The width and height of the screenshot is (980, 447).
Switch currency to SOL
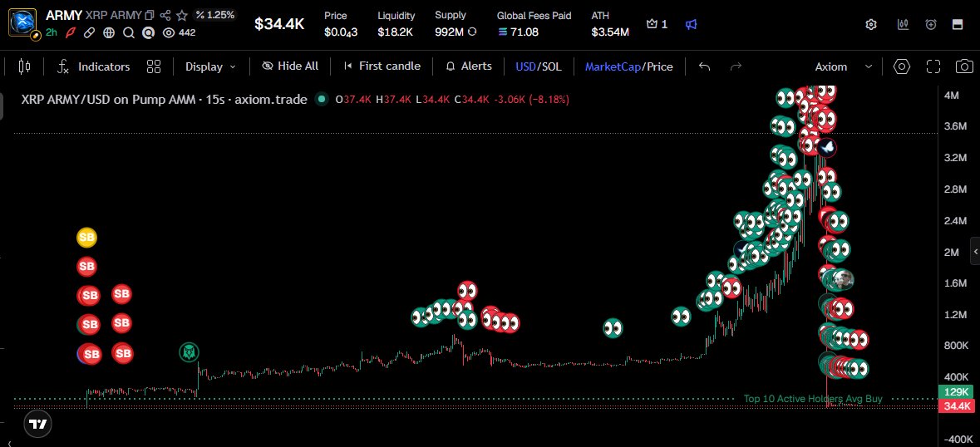tap(550, 66)
